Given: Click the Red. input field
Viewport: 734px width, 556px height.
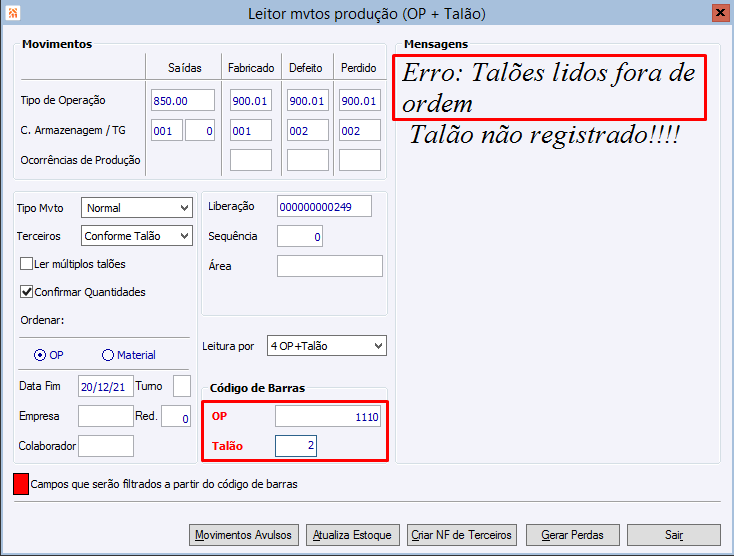Looking at the screenshot, I should coord(176,416).
